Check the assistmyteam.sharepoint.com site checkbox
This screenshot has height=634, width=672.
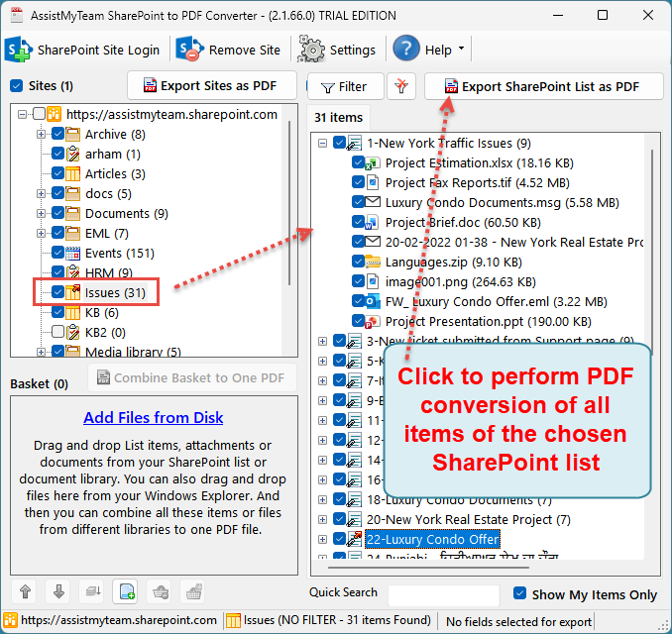click(39, 114)
